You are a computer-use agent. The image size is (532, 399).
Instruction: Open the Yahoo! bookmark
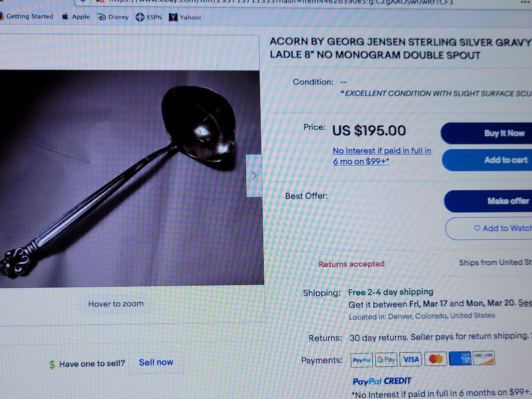point(185,17)
